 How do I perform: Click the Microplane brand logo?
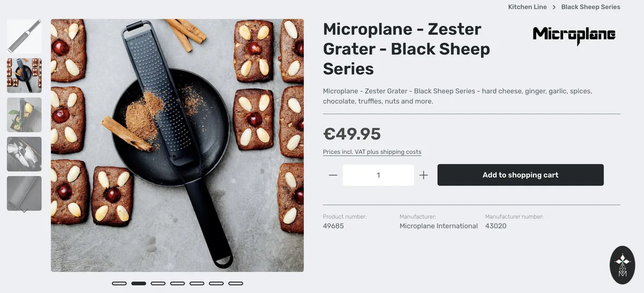[574, 35]
